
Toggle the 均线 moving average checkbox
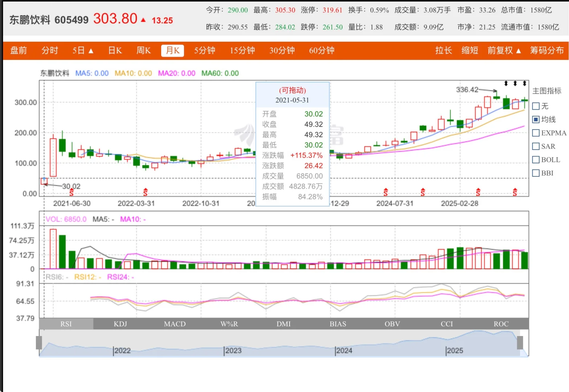[536, 119]
